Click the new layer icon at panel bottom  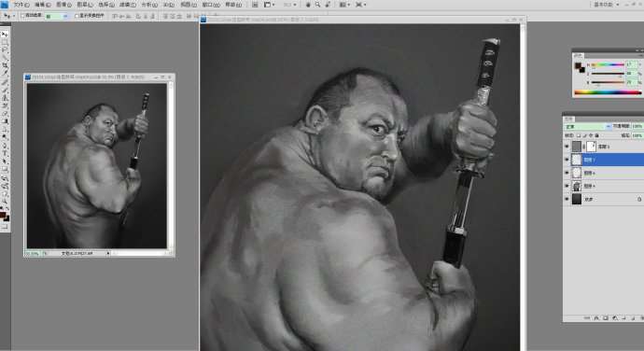click(633, 317)
